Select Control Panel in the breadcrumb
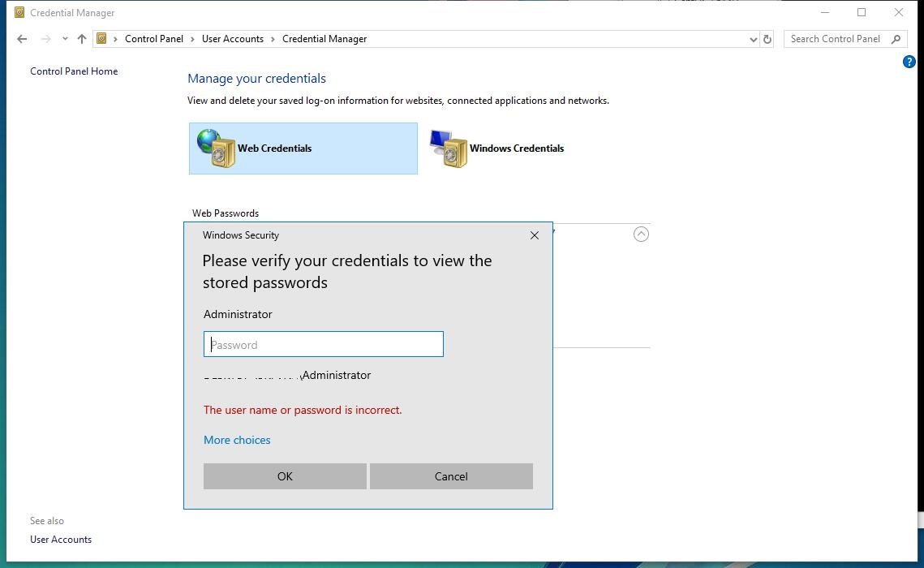 154,39
